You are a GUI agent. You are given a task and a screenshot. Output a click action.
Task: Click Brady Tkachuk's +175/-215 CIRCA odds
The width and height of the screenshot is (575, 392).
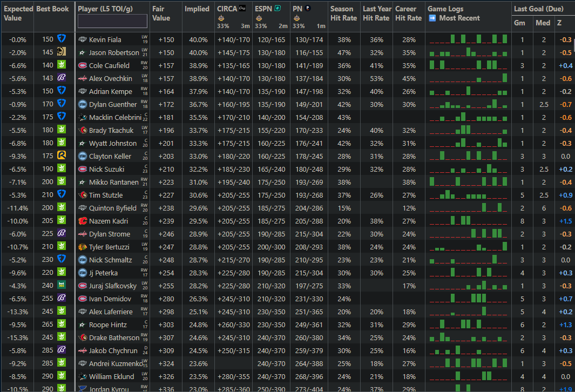[233, 130]
